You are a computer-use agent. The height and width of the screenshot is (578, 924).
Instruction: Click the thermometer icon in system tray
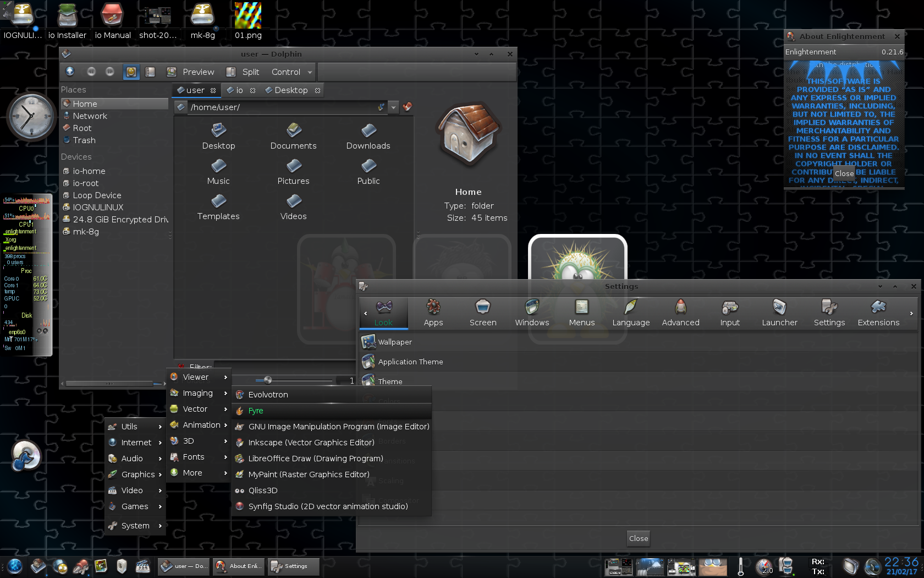pos(740,566)
